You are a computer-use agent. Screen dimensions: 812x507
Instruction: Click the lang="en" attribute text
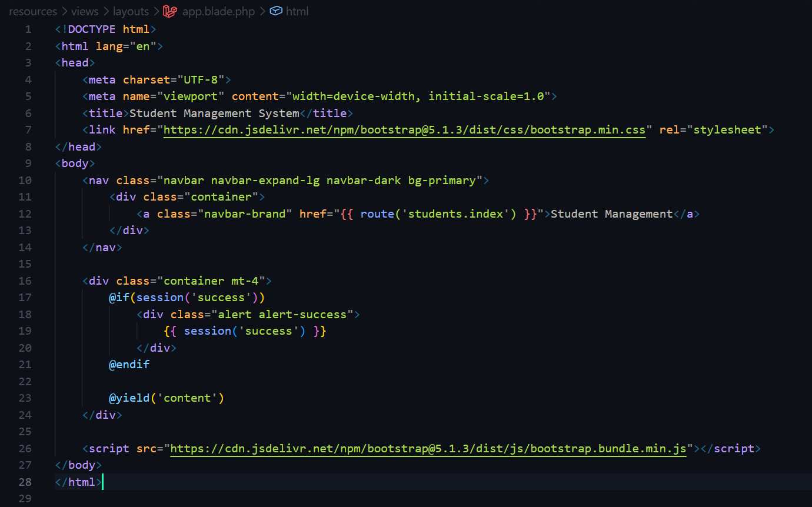pos(126,46)
